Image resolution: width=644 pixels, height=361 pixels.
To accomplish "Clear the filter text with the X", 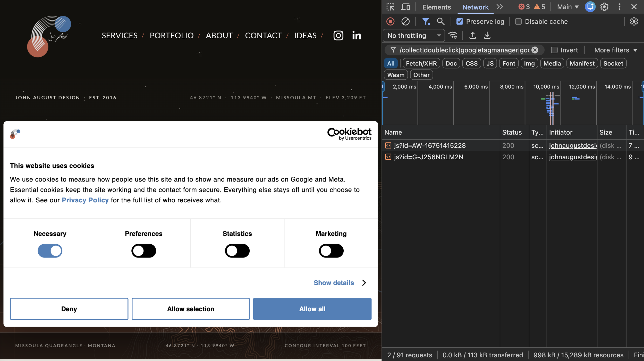I will click(x=535, y=50).
